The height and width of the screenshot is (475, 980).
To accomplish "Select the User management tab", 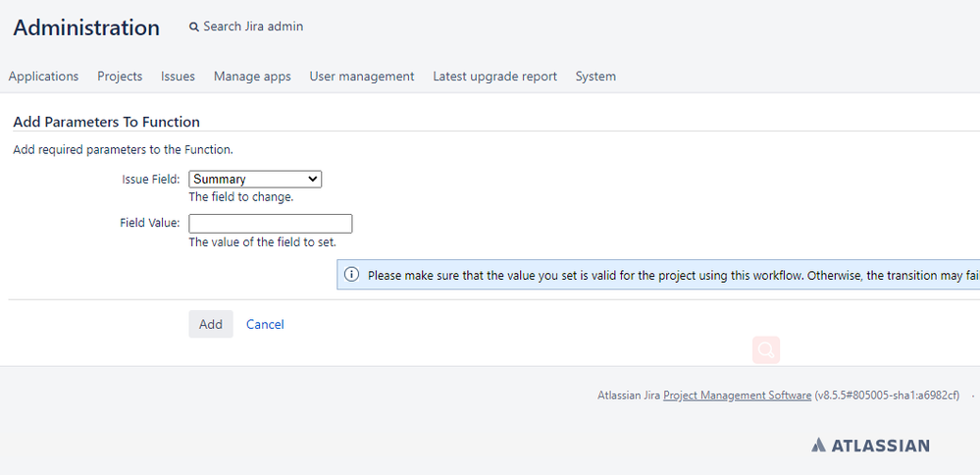I will pyautogui.click(x=362, y=77).
